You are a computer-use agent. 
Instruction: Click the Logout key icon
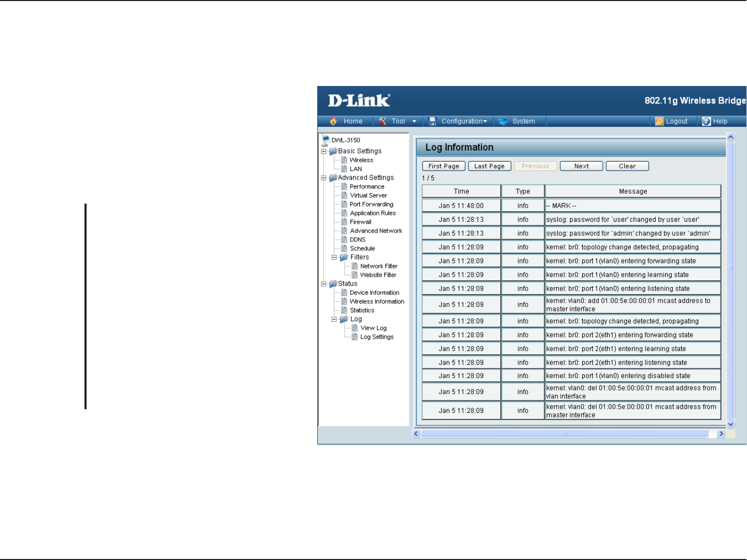659,121
